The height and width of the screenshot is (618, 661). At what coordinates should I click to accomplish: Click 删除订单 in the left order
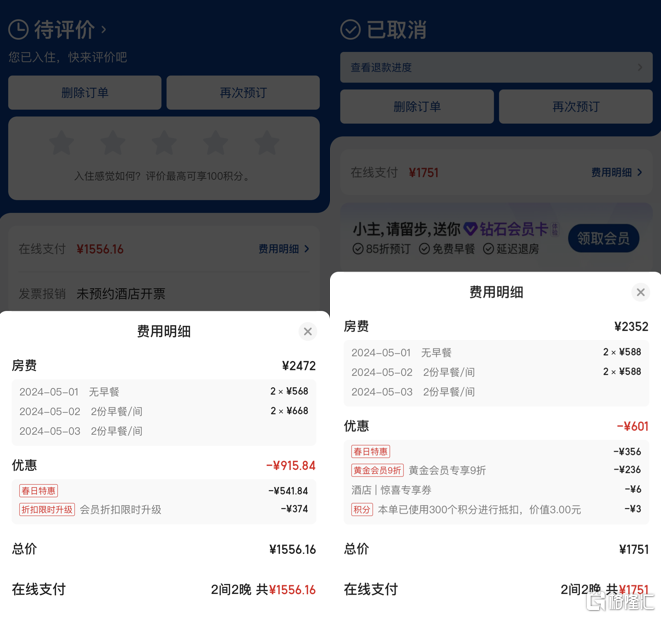[x=85, y=93]
